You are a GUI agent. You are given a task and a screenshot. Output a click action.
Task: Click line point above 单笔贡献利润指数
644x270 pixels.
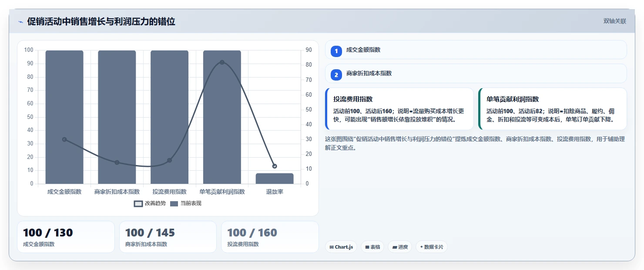[222, 62]
